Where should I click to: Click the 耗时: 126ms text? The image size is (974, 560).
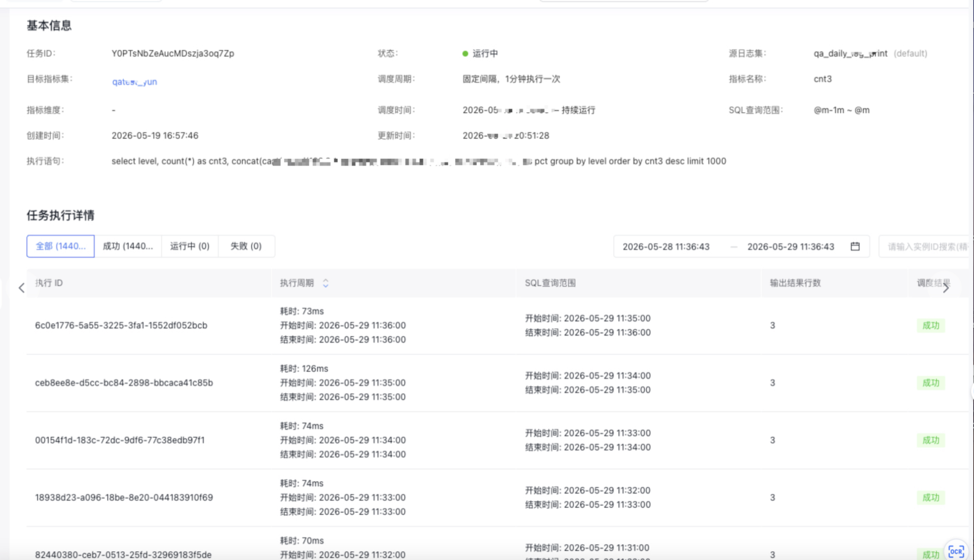(304, 368)
